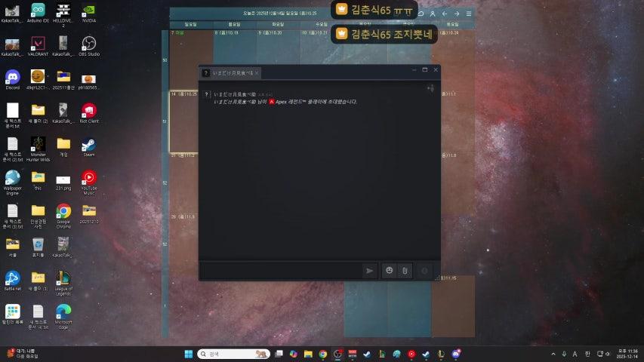Send the chat message with the arrow button
This screenshot has height=362, width=644.
coord(370,271)
